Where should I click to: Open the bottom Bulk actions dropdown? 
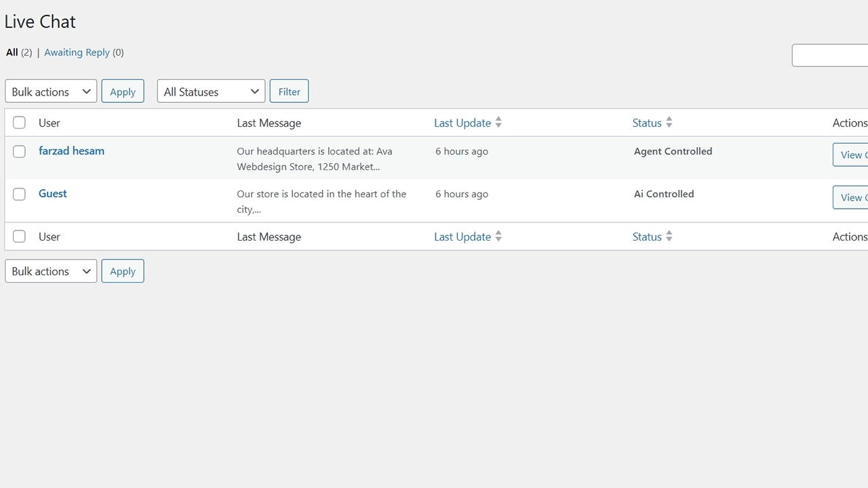(51, 271)
